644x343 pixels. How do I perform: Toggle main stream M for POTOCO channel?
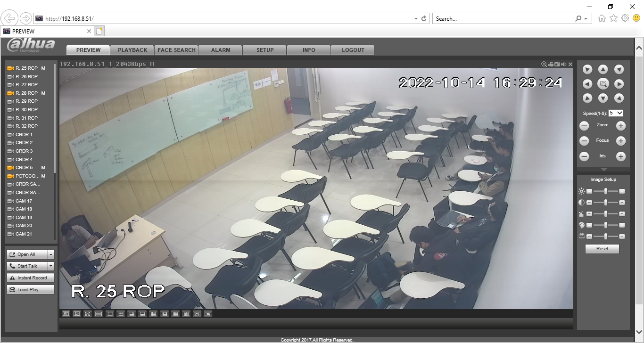43,176
